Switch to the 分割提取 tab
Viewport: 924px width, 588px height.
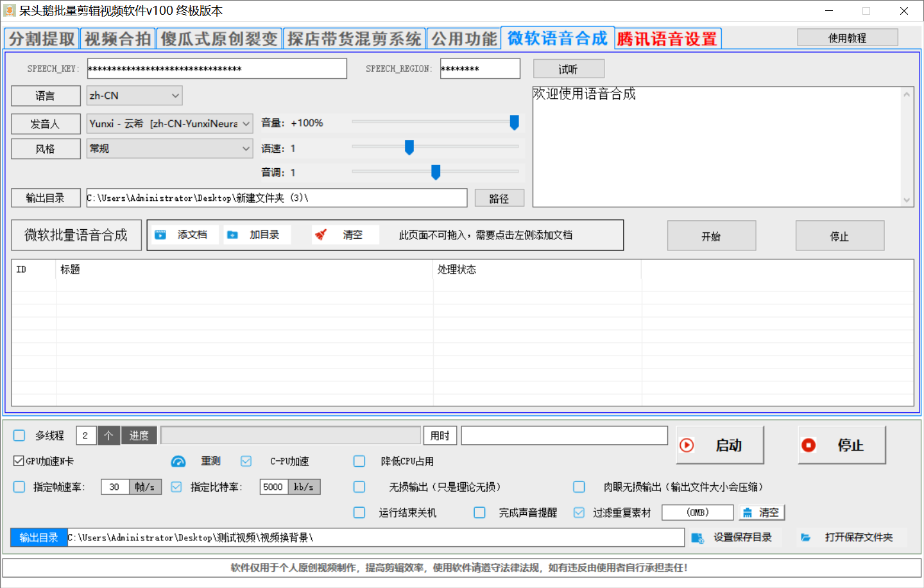42,39
